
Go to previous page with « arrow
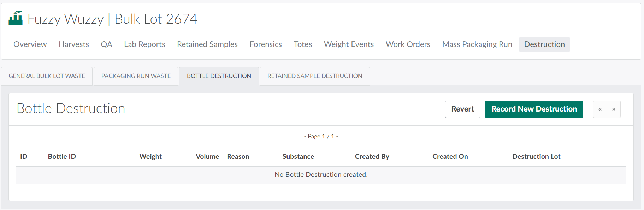tap(600, 109)
